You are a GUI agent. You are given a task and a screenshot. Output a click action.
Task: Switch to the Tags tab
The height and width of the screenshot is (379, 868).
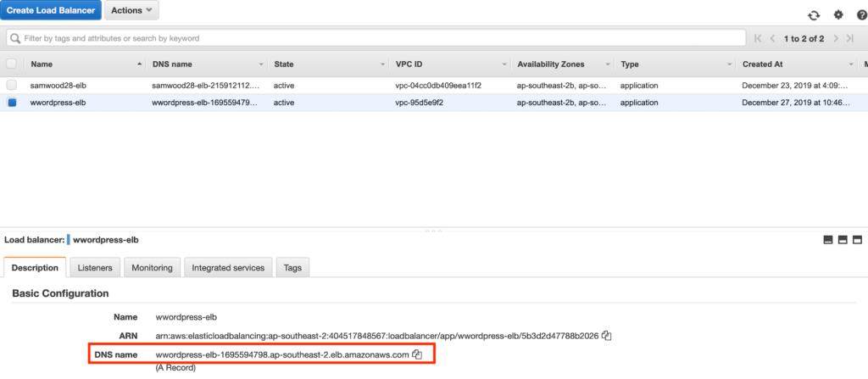(x=292, y=268)
